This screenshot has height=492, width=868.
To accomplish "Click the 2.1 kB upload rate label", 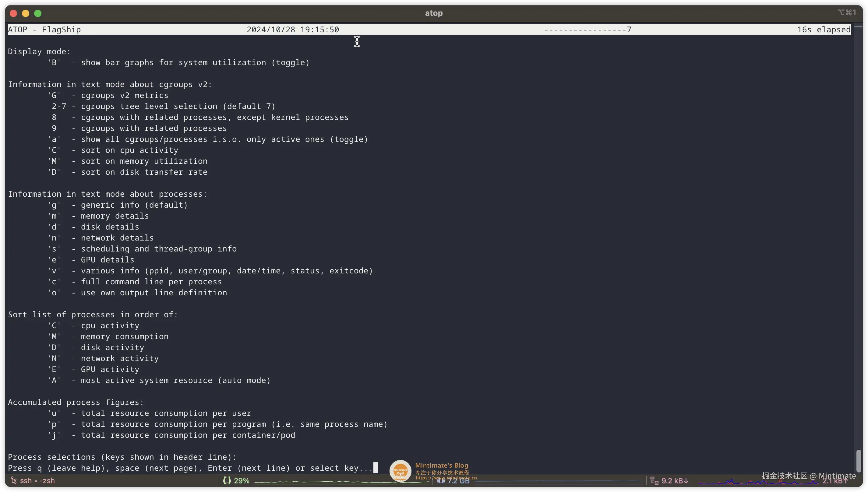I will (835, 481).
